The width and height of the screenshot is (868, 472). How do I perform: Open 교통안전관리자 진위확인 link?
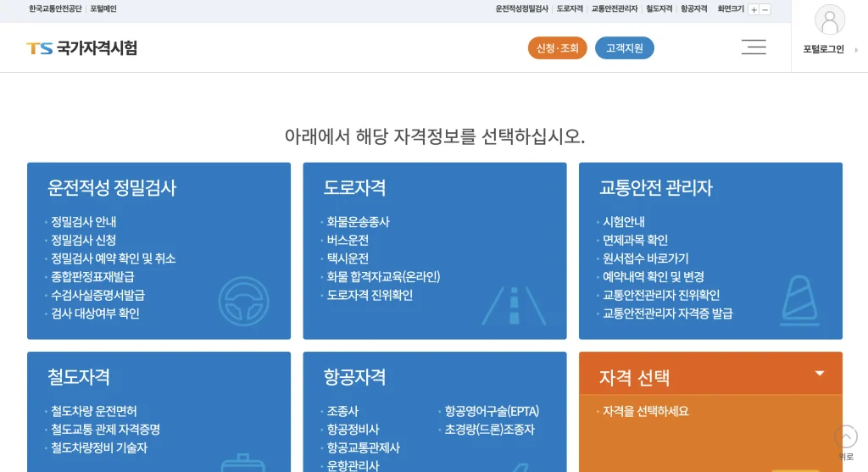click(x=661, y=295)
